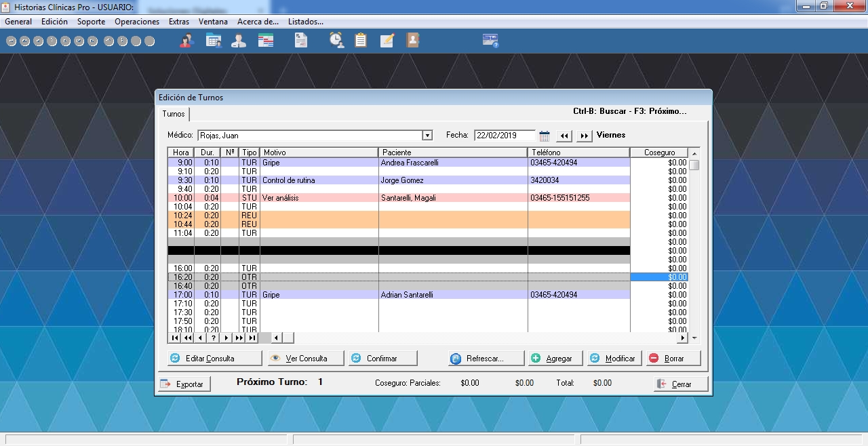Expand the Médico dropdown list
This screenshot has height=446, width=868.
427,136
